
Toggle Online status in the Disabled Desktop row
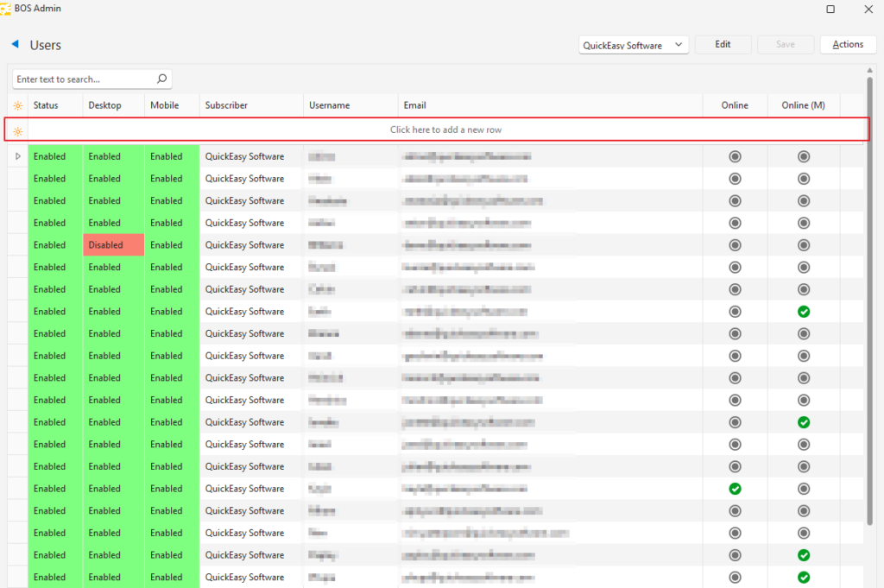(735, 245)
